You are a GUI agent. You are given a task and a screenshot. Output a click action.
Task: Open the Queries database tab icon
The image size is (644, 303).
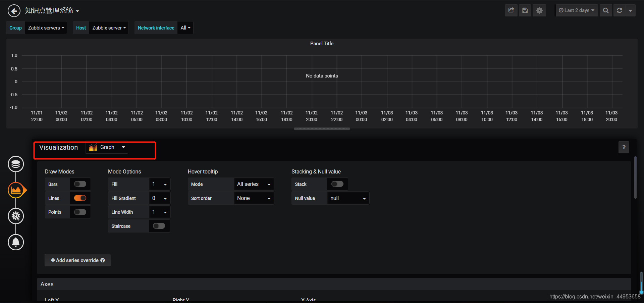coord(16,164)
